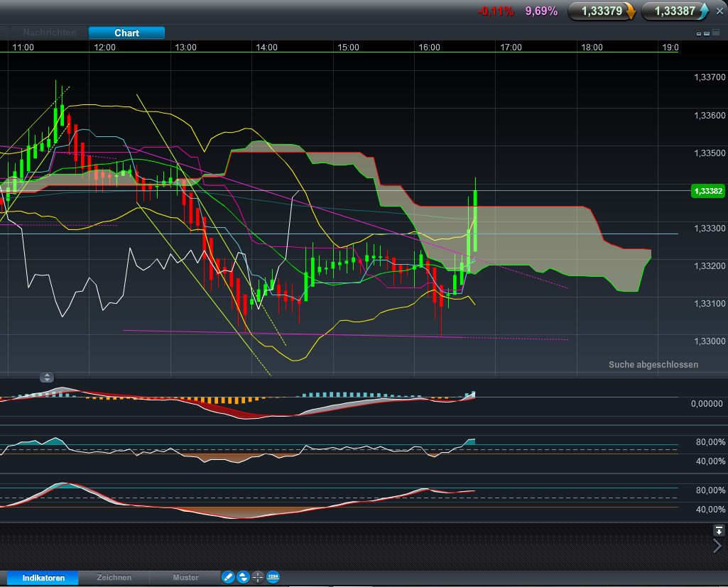Switch to the large window layout icon
This screenshot has height=587, width=728.
(x=715, y=33)
